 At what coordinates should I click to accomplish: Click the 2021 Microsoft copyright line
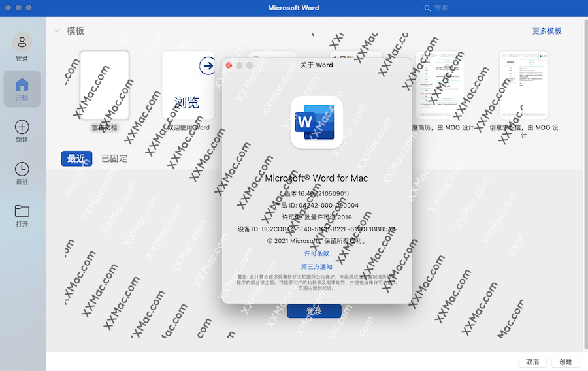pos(316,240)
